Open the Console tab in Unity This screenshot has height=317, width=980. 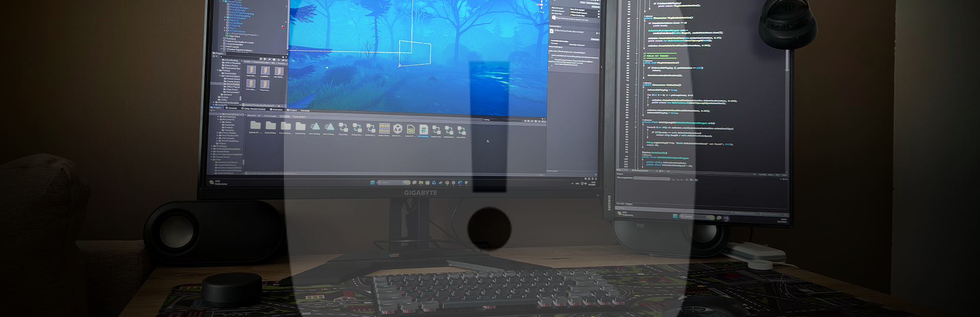coord(231,108)
